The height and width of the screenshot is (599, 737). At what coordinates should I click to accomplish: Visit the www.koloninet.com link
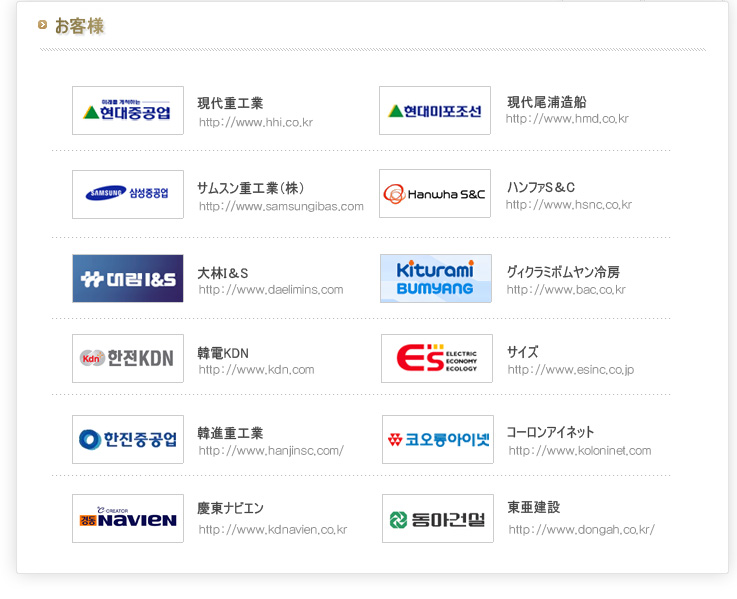tap(580, 450)
